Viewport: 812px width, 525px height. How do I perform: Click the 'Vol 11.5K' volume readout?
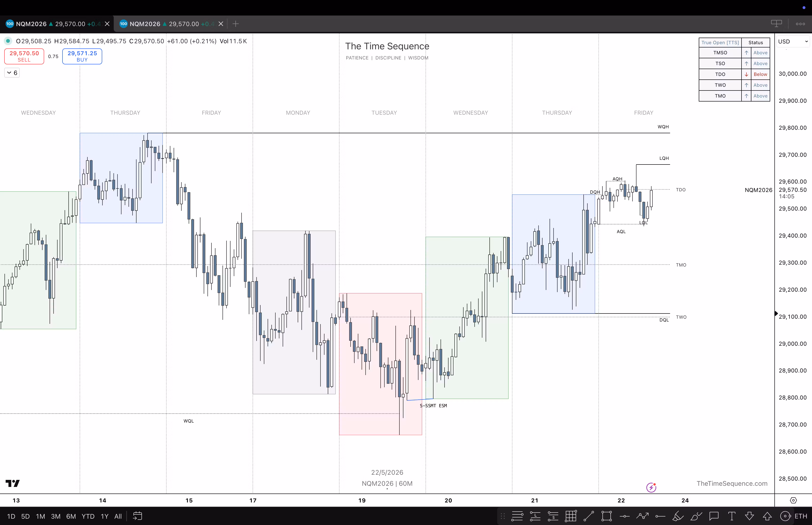click(233, 41)
